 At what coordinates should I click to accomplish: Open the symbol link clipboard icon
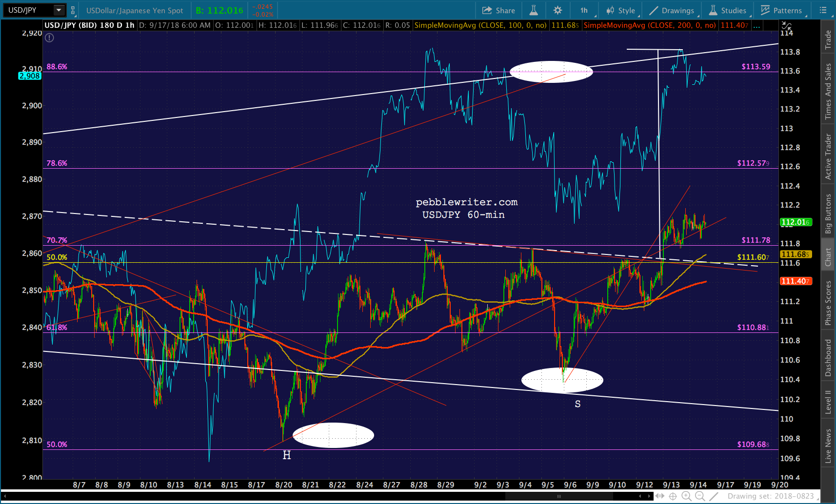click(73, 10)
